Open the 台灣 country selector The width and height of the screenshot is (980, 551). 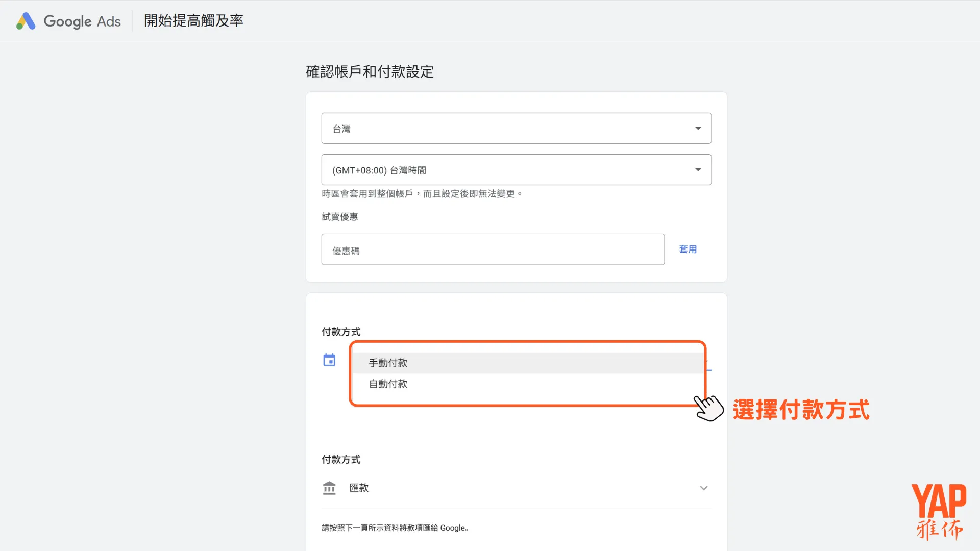(x=516, y=128)
